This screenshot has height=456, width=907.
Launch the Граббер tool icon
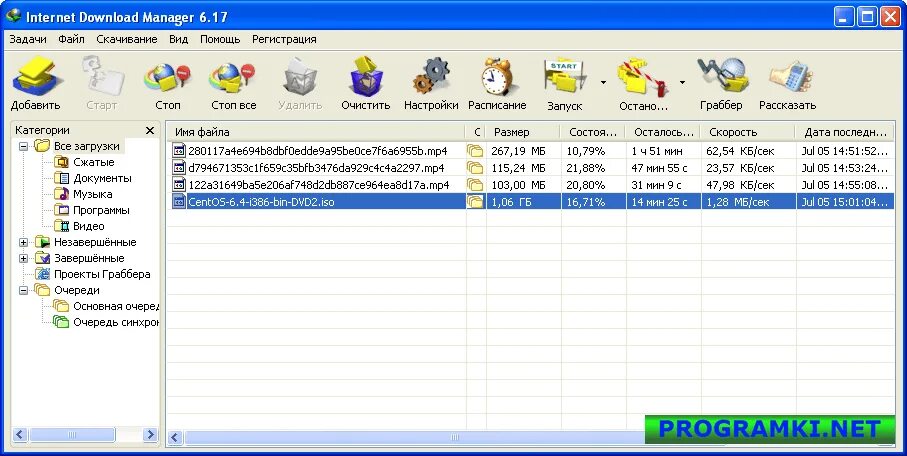(721, 75)
